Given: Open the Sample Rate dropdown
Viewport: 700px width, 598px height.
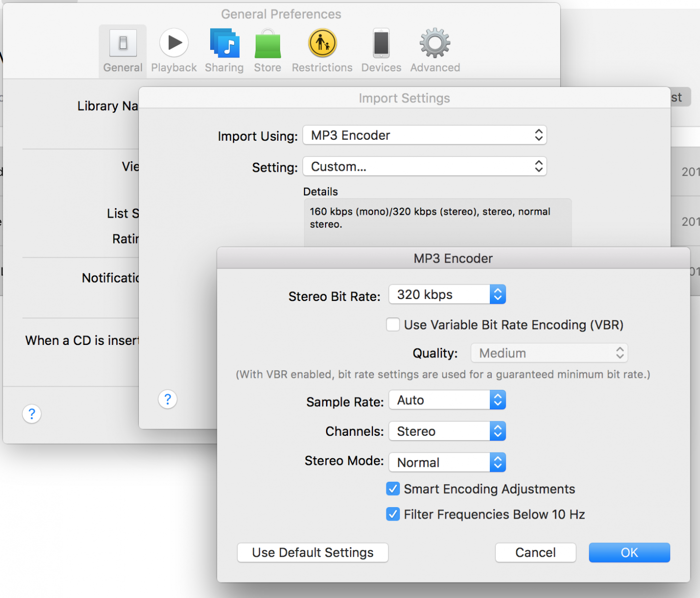Looking at the screenshot, I should click(x=447, y=400).
